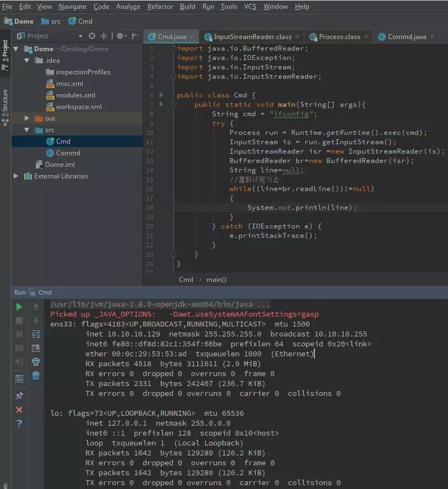Toggle soft-wrap in console output
448x489 pixels.
(36, 334)
